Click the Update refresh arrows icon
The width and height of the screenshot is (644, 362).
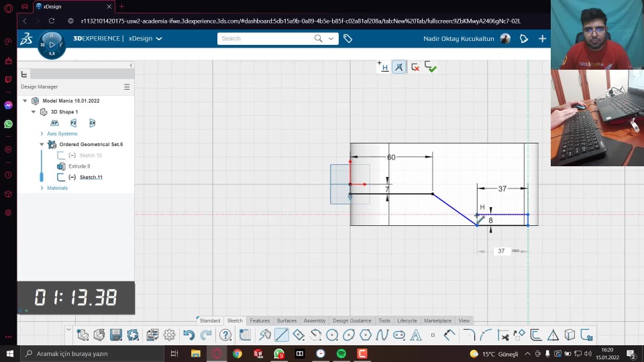tap(133, 335)
